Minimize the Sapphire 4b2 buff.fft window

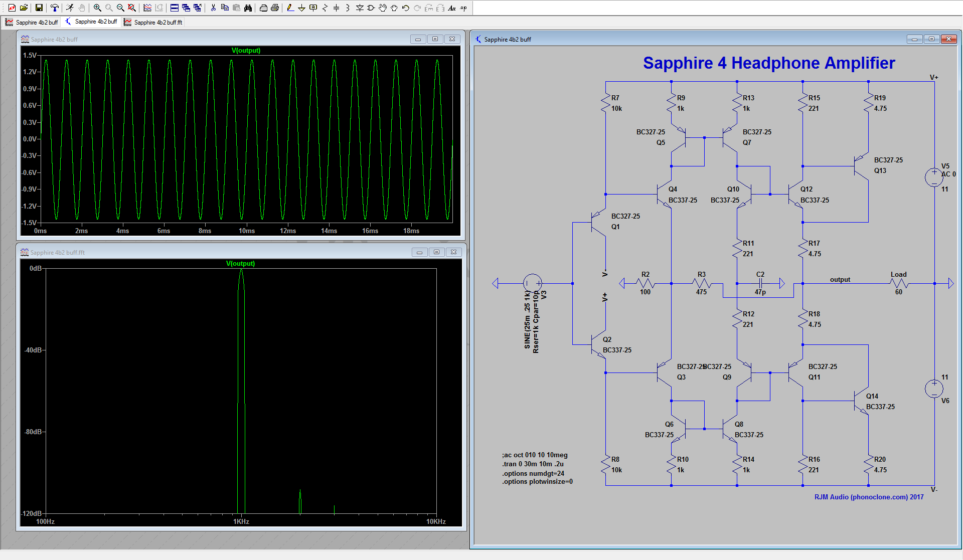pyautogui.click(x=419, y=252)
